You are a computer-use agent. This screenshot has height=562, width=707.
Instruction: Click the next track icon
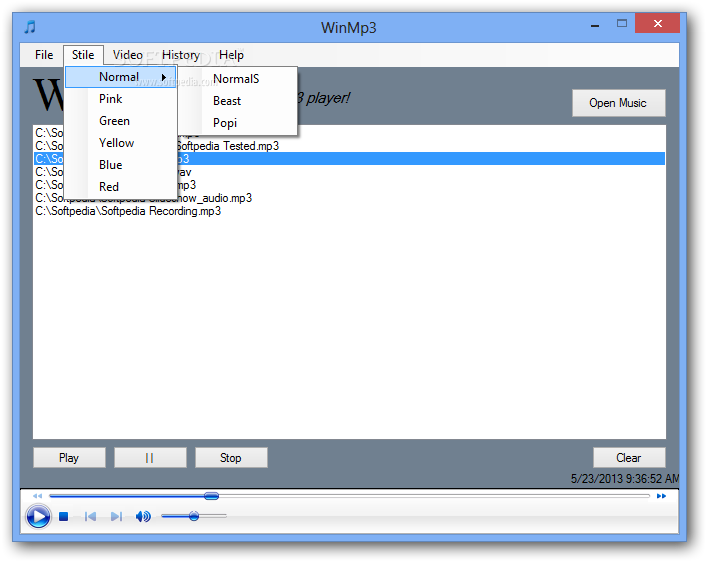pyautogui.click(x=116, y=516)
